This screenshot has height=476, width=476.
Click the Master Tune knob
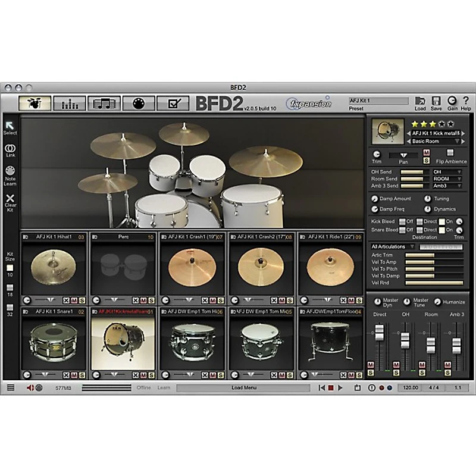click(407, 302)
